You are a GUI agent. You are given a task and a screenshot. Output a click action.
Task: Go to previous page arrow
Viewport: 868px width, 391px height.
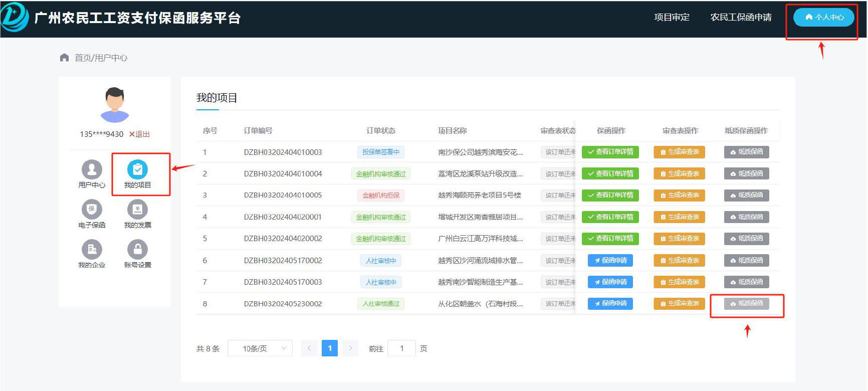tap(309, 348)
